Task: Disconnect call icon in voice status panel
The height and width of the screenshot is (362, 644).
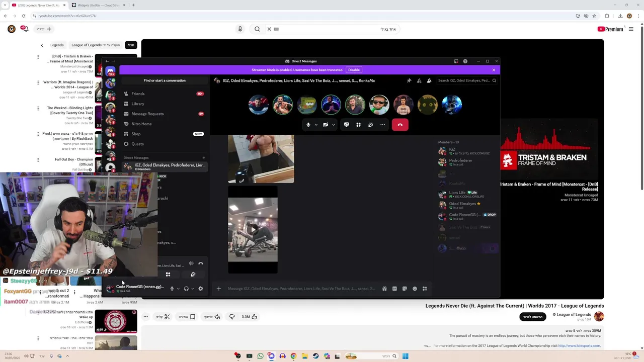Action: [201, 263]
